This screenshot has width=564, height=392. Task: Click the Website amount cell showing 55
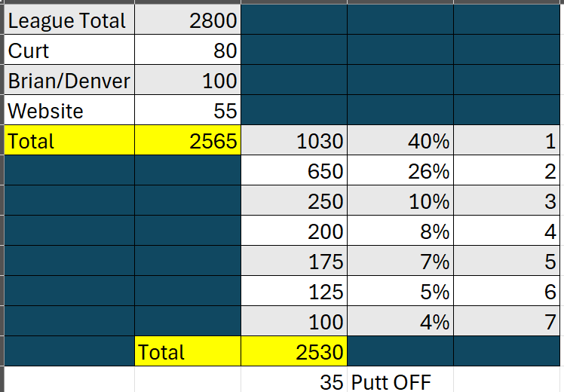tap(187, 111)
